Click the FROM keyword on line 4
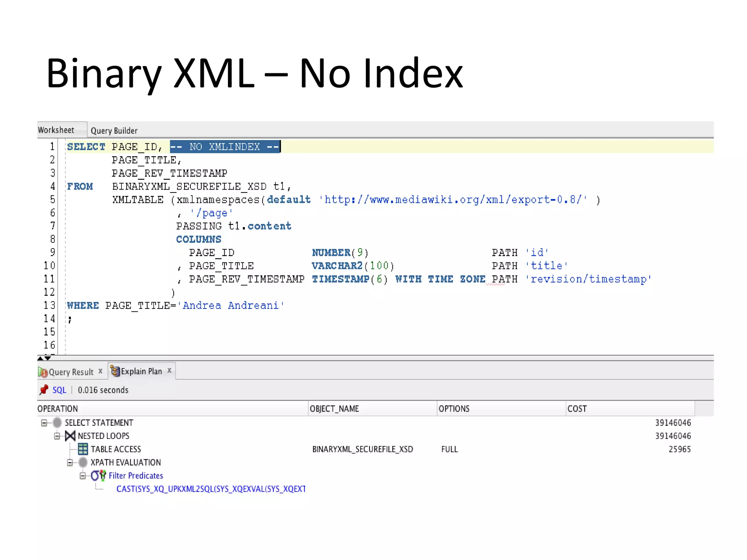Image resolution: width=747 pixels, height=560 pixels. (80, 187)
